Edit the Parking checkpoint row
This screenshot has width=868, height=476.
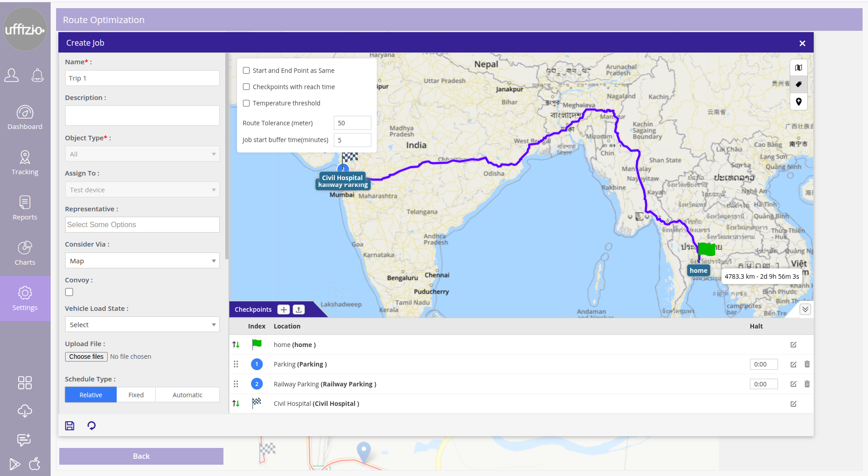tap(793, 364)
